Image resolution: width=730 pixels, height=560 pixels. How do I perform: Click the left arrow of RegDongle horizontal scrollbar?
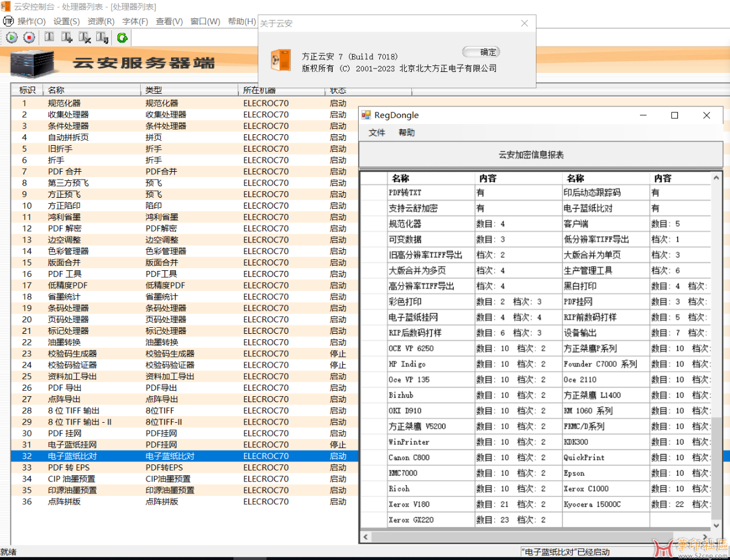[365, 537]
